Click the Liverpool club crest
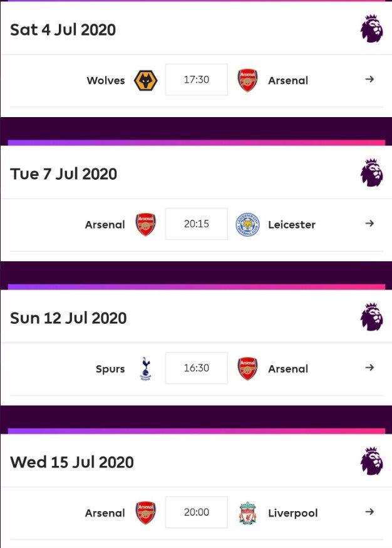 coord(247,513)
